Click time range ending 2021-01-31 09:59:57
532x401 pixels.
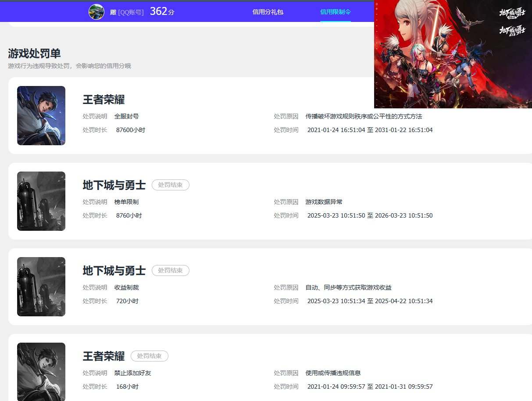370,387
